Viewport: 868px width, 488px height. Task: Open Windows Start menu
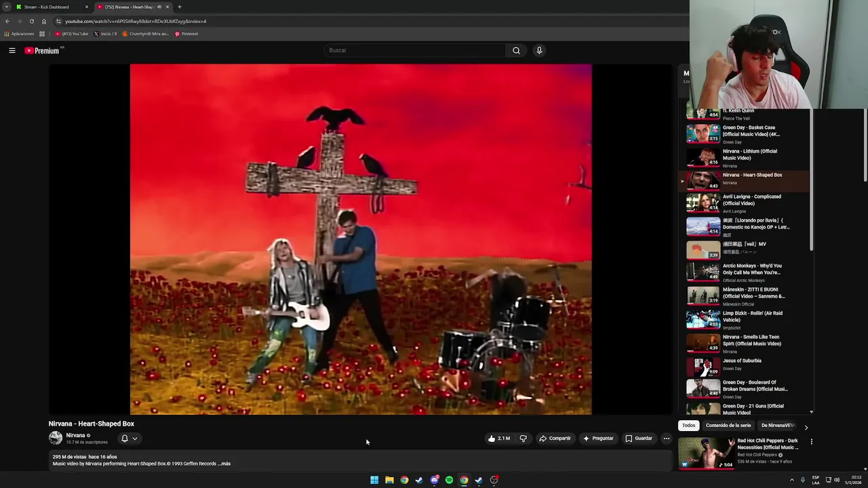pos(374,480)
